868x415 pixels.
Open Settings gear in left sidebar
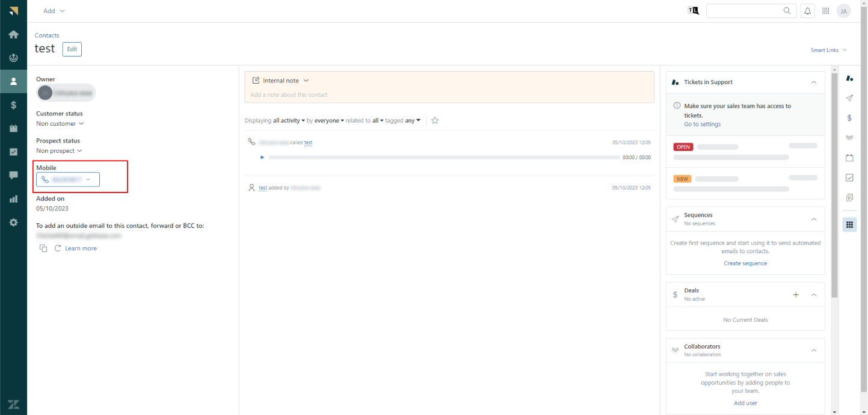tap(13, 222)
